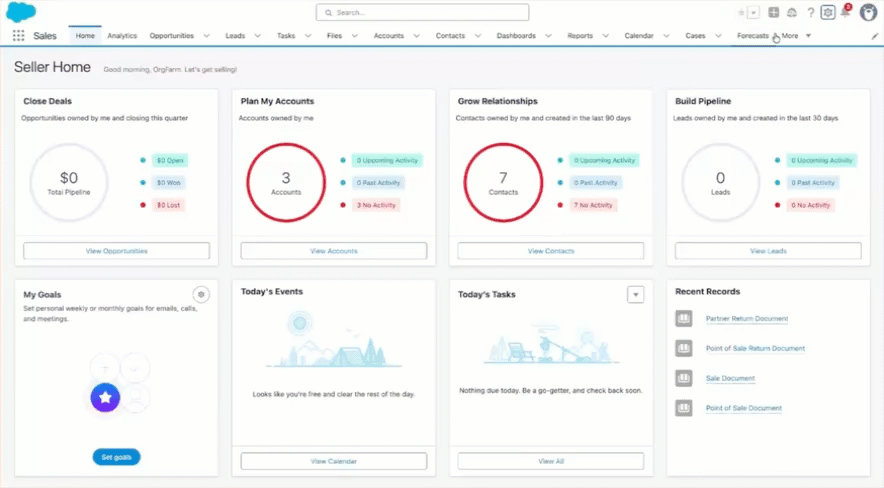Focus the global Search field

[422, 12]
